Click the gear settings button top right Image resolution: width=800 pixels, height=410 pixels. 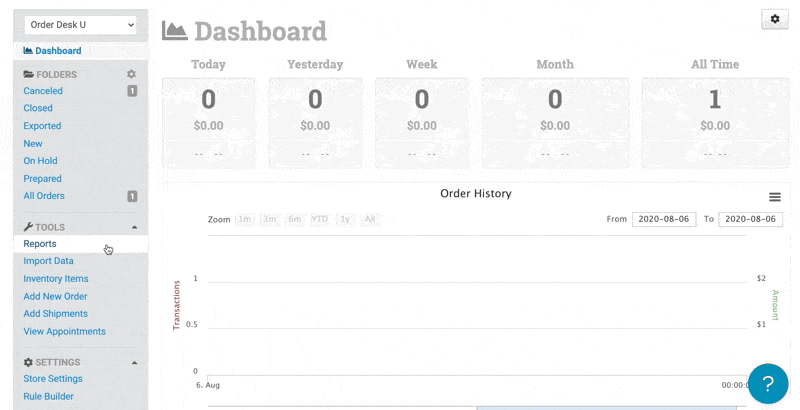click(775, 20)
